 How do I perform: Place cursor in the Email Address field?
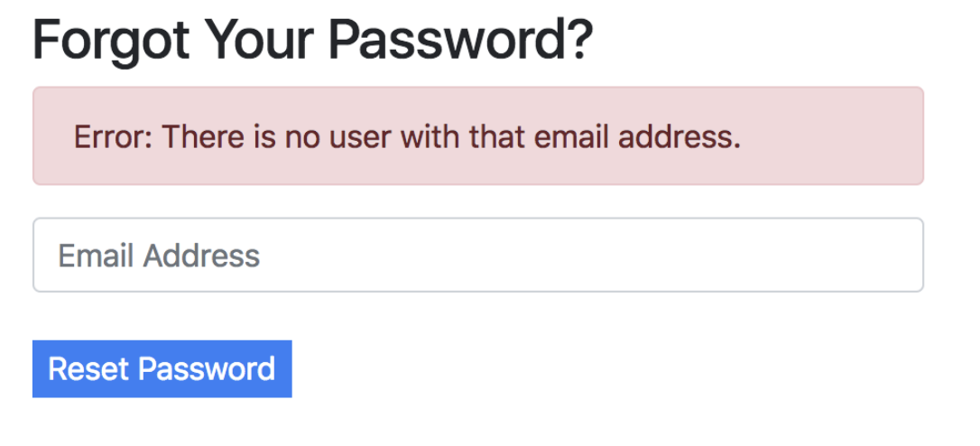click(477, 256)
